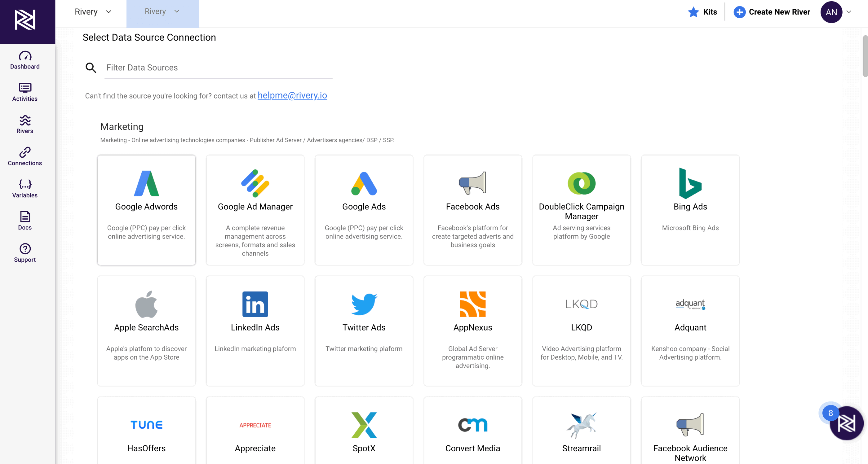Click the helpme@rivery.io email link
The image size is (868, 464).
[292, 95]
